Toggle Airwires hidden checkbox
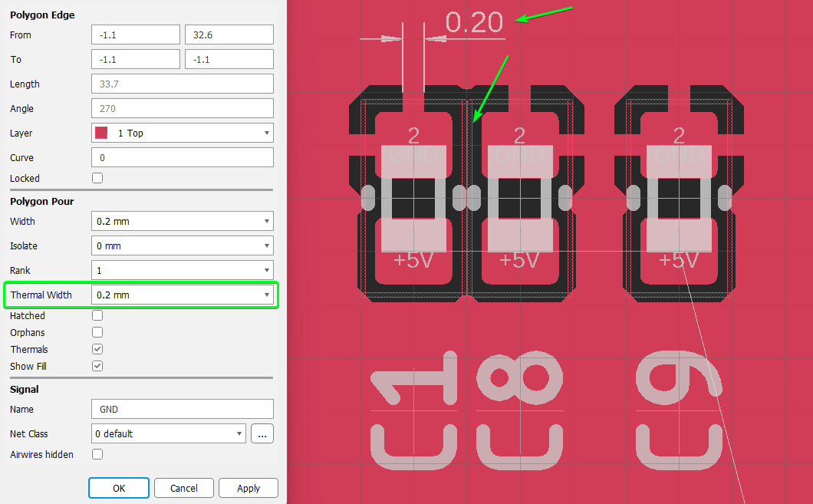 [97, 454]
